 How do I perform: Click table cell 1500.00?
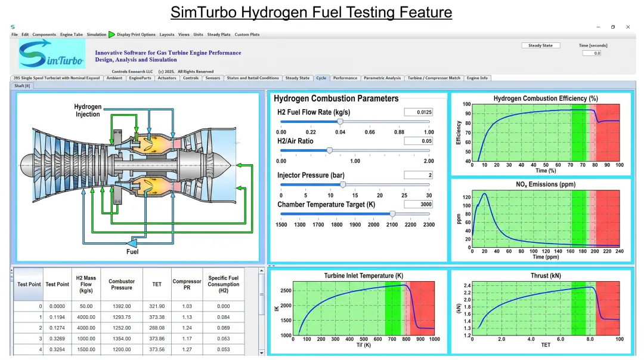pos(86,349)
